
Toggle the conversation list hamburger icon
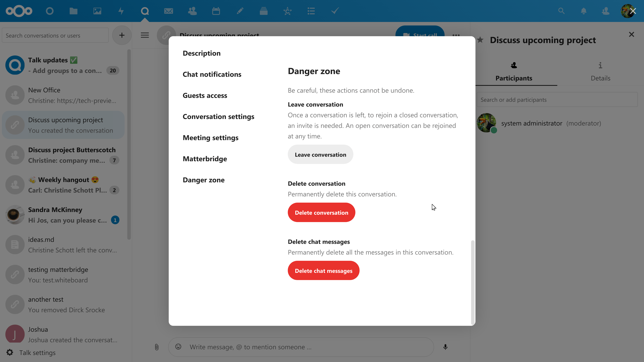tap(145, 35)
